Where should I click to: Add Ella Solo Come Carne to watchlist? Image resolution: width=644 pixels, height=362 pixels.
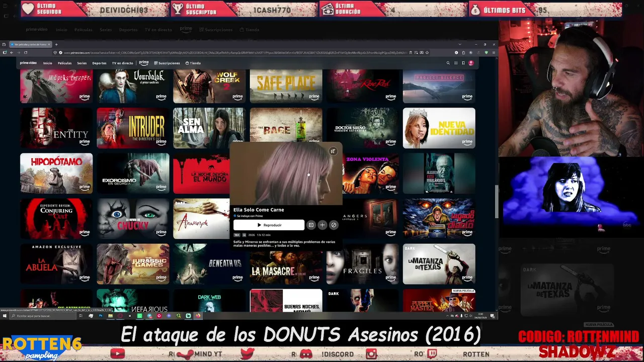(322, 225)
